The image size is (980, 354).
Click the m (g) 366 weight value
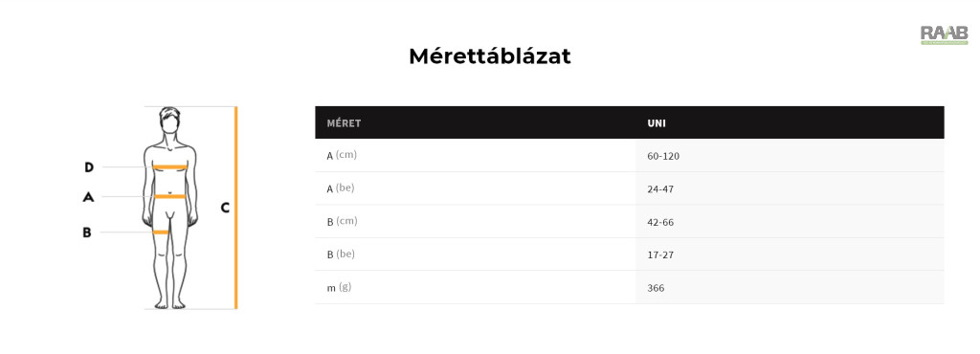[657, 288]
